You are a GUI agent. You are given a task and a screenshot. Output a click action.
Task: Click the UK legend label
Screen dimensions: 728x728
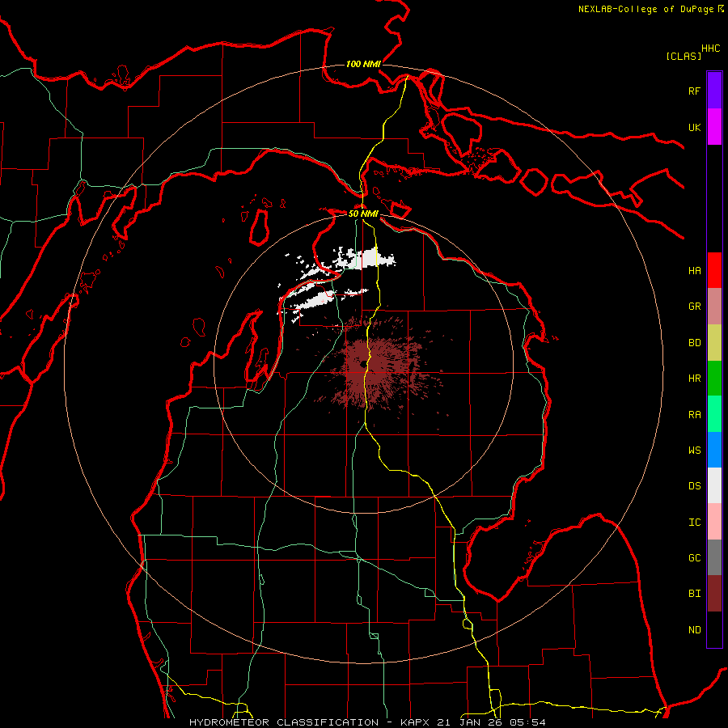(694, 127)
